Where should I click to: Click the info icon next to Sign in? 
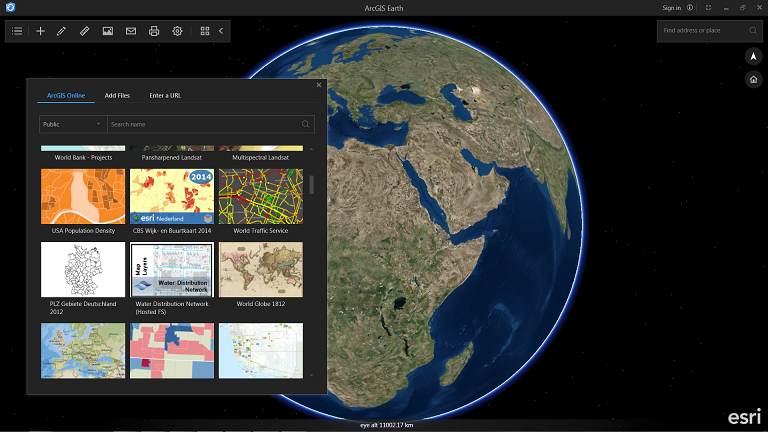tap(690, 8)
